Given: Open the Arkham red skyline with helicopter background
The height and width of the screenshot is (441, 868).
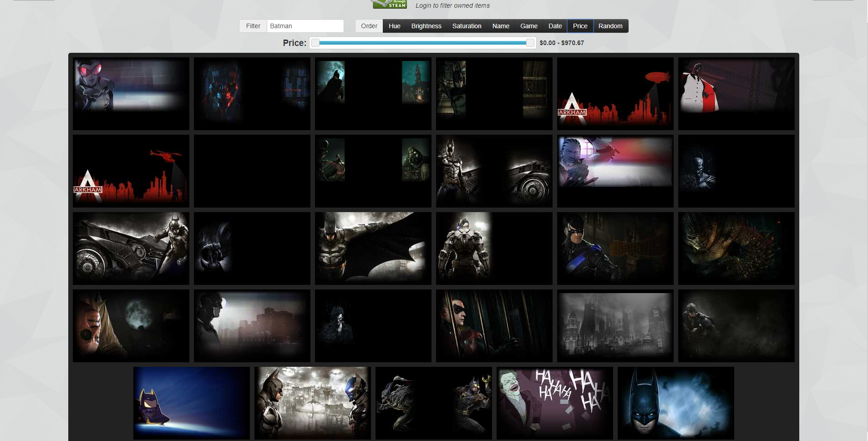Looking at the screenshot, I should [131, 171].
